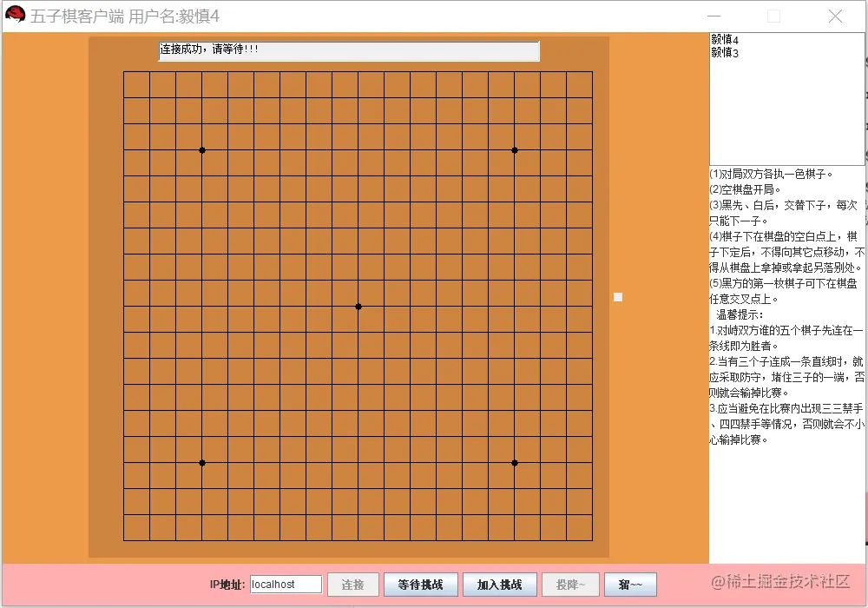Select player 毅慎4 in the player list
This screenshot has width=868, height=608.
pos(725,40)
